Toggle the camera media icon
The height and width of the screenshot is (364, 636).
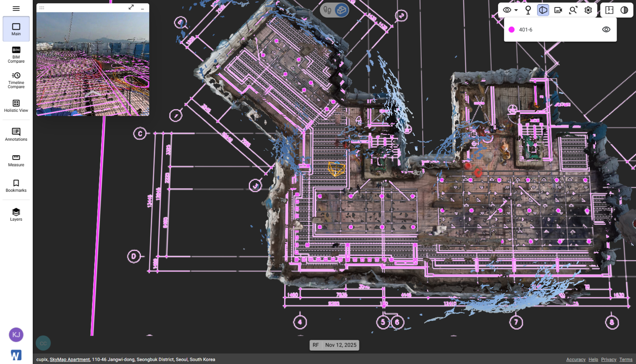(x=558, y=10)
